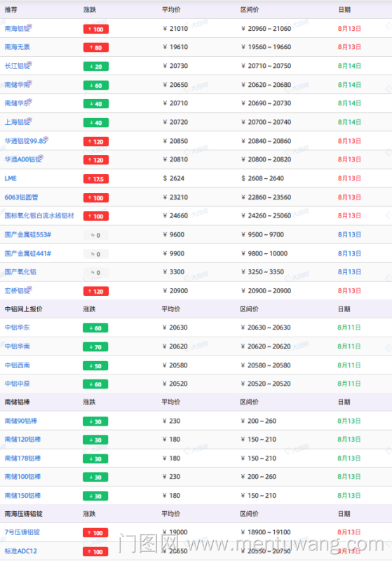
Task: Open the LME quote link
Action: point(11,179)
